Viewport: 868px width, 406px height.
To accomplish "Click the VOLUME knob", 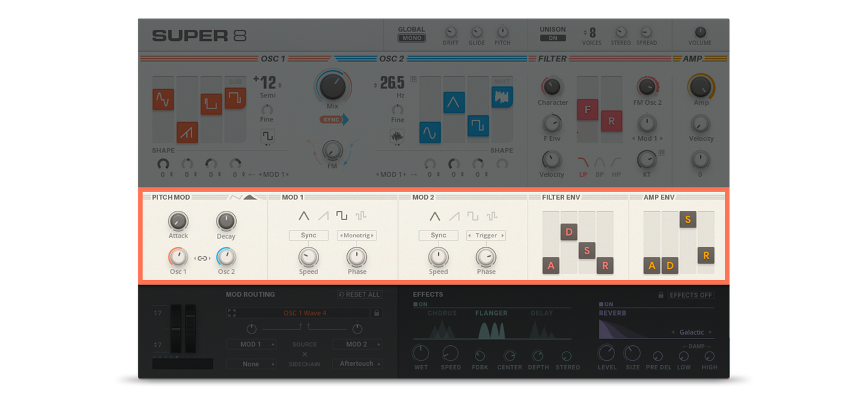I will pos(700,32).
